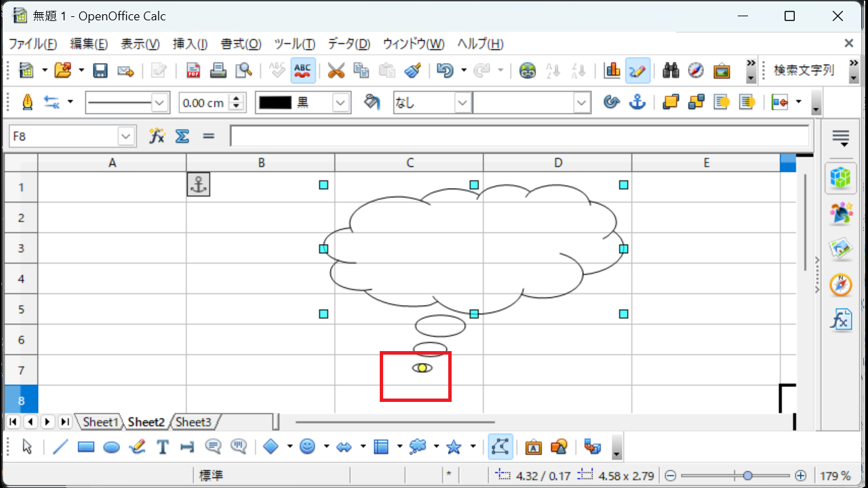Viewport: 868px width, 488px height.
Task: Click Send to Back icon
Action: 696,102
